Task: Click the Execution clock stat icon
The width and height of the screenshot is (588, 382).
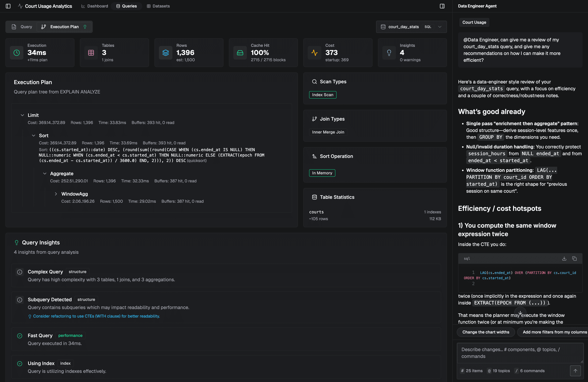Action: pyautogui.click(x=17, y=53)
